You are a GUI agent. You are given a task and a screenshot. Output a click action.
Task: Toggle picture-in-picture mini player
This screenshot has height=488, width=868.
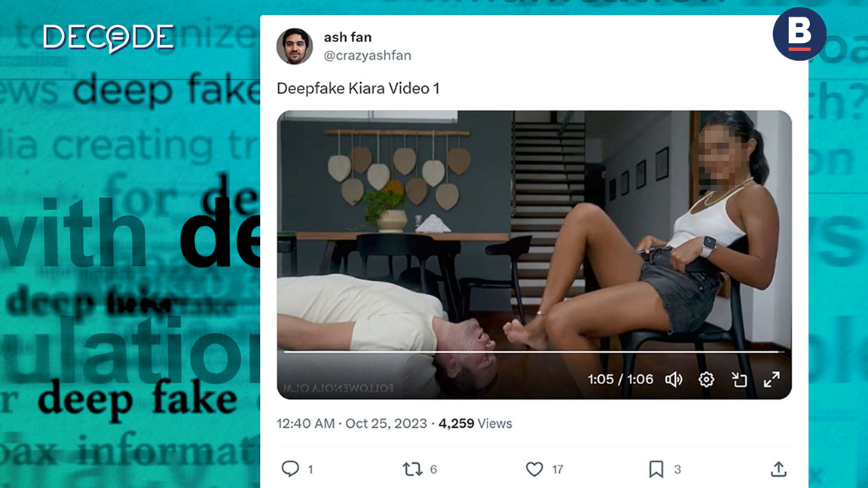[x=739, y=380]
